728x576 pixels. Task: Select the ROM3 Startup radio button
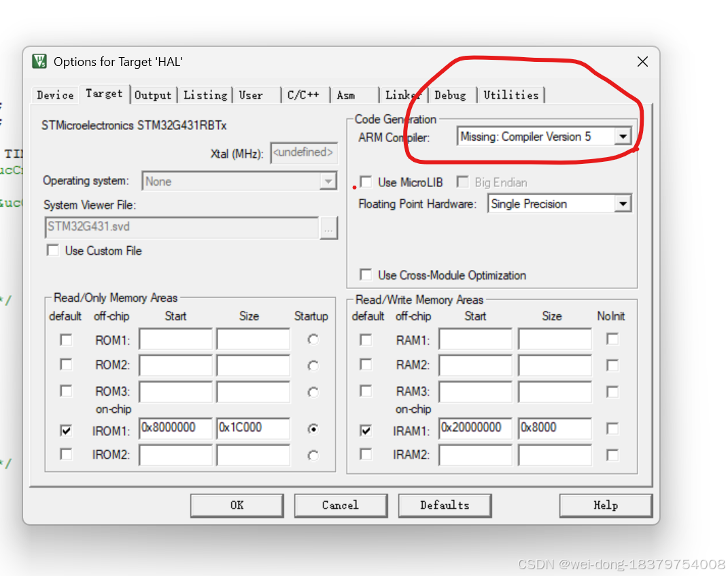pyautogui.click(x=313, y=392)
